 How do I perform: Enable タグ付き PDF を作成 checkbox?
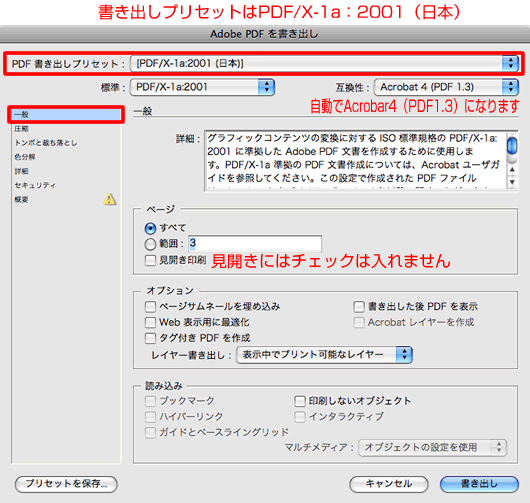[150, 338]
